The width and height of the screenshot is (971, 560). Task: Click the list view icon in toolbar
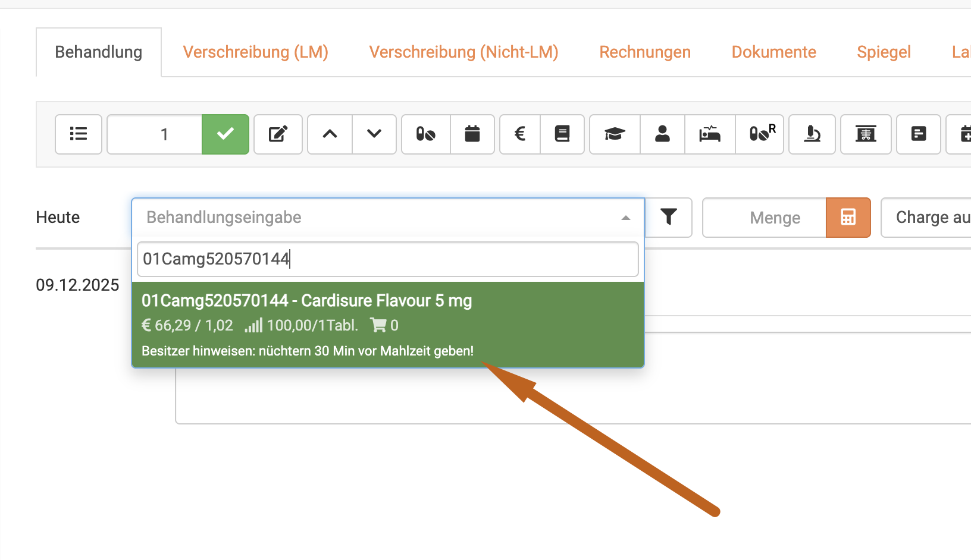[79, 134]
